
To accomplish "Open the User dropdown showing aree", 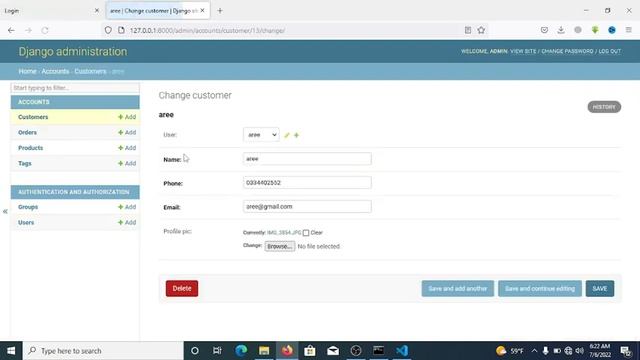I will point(261,135).
